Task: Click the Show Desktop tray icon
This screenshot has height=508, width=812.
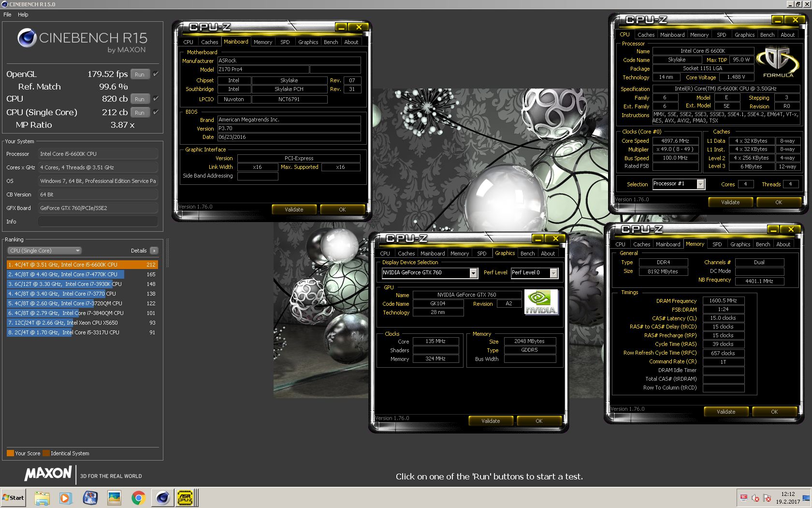Action: point(807,498)
